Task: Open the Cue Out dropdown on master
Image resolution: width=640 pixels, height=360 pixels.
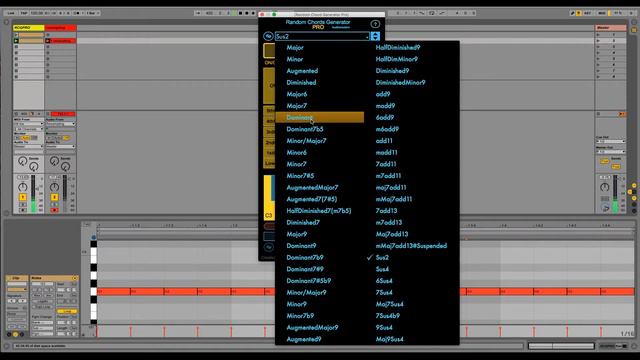Action: tap(611, 142)
